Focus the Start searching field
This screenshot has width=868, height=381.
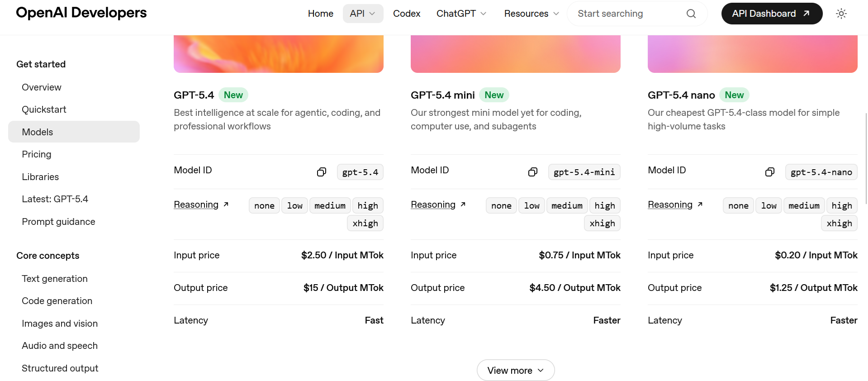coord(637,14)
